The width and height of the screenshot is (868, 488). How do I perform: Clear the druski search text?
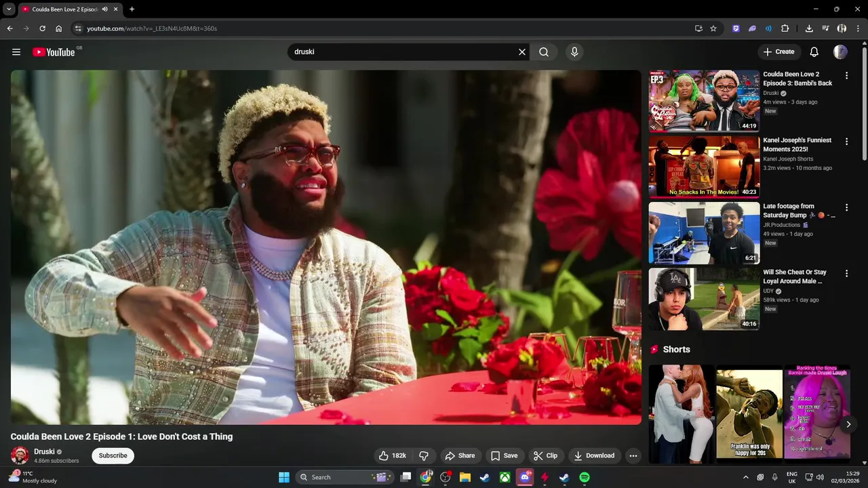522,52
